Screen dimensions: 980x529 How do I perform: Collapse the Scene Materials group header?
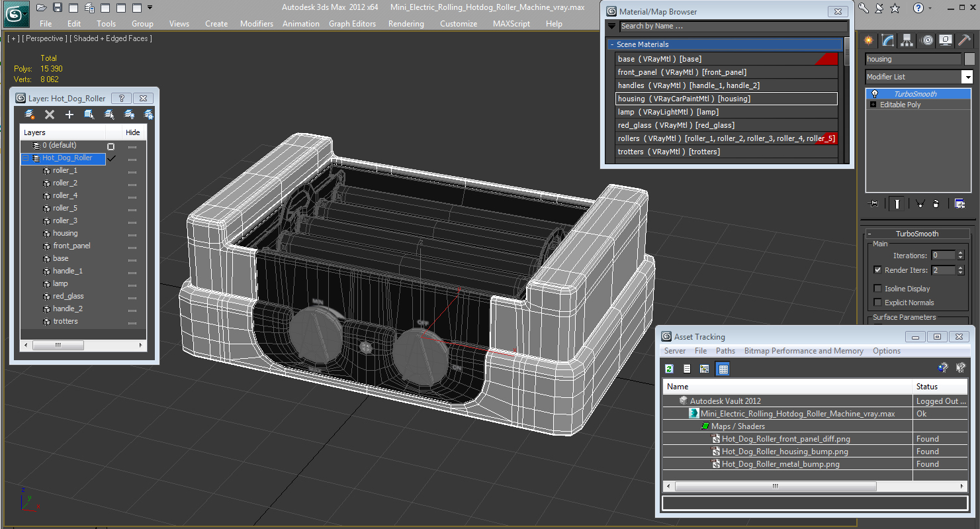click(725, 44)
